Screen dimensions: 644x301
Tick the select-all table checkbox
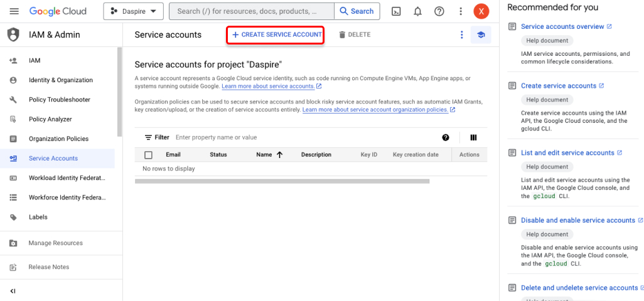(x=149, y=155)
